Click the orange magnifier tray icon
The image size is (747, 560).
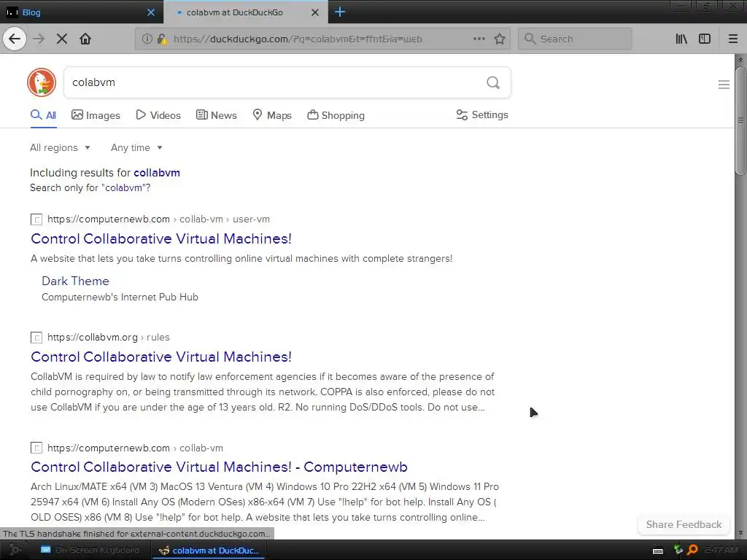[x=693, y=550]
